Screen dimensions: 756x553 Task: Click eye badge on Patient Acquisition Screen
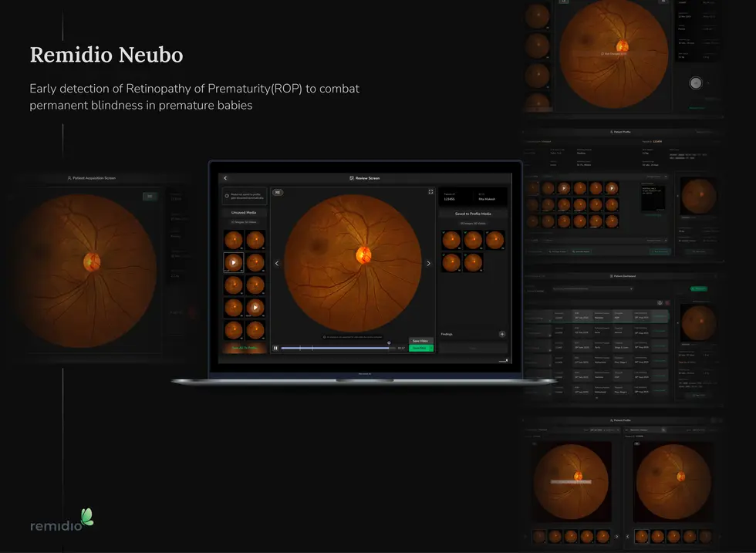150,197
